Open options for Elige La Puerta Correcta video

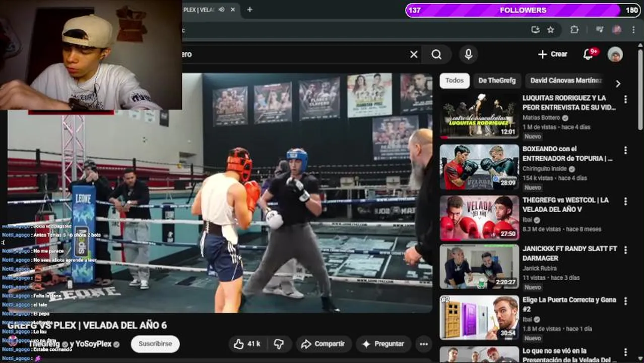[625, 300]
